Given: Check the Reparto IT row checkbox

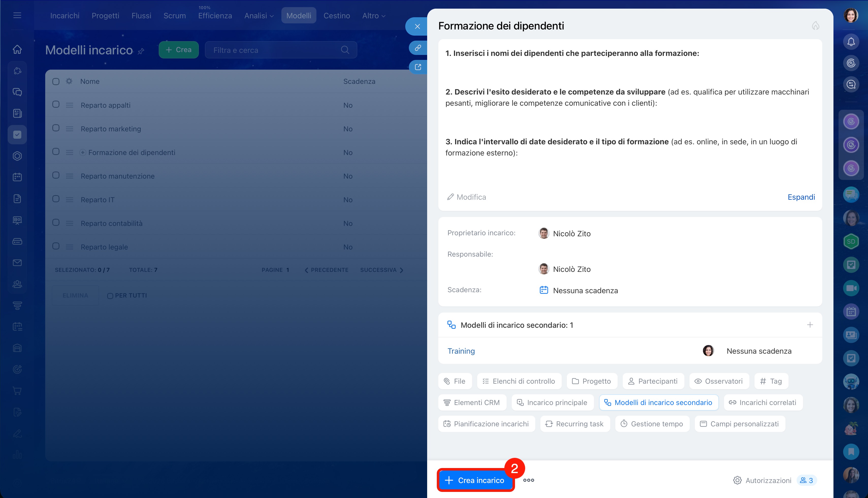Looking at the screenshot, I should point(56,199).
